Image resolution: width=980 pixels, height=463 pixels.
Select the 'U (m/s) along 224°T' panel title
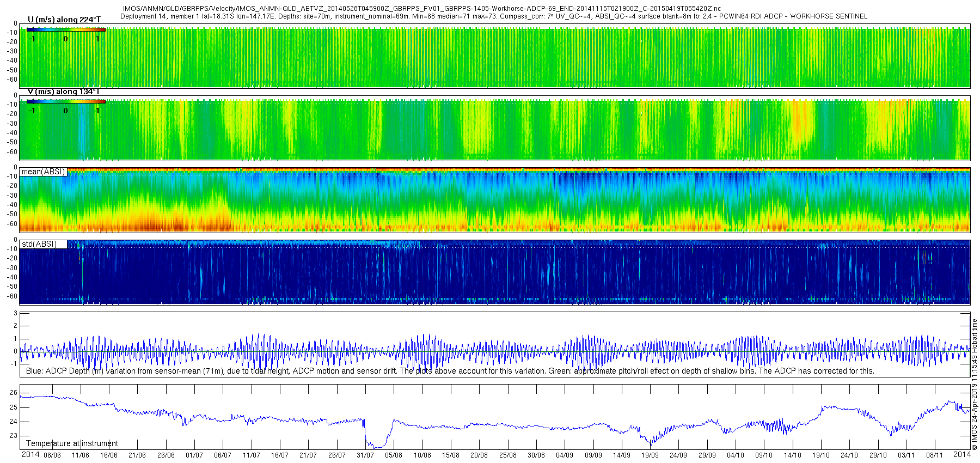pos(64,20)
